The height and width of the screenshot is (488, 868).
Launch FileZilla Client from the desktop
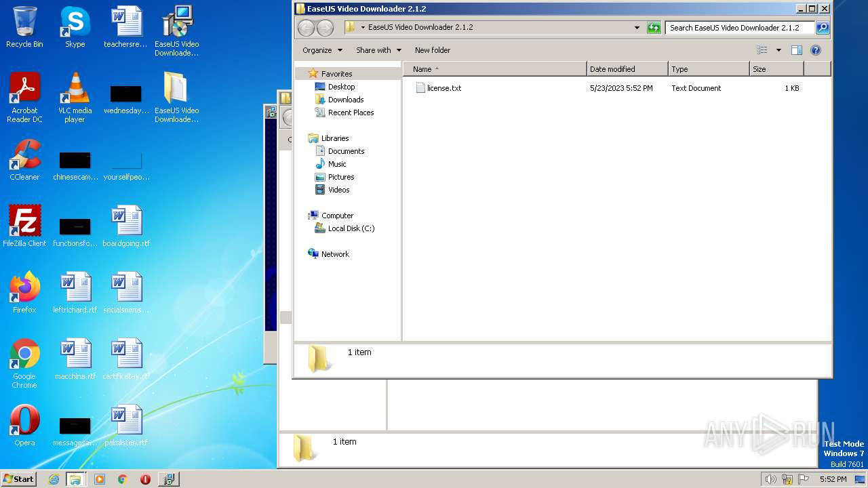tap(24, 226)
